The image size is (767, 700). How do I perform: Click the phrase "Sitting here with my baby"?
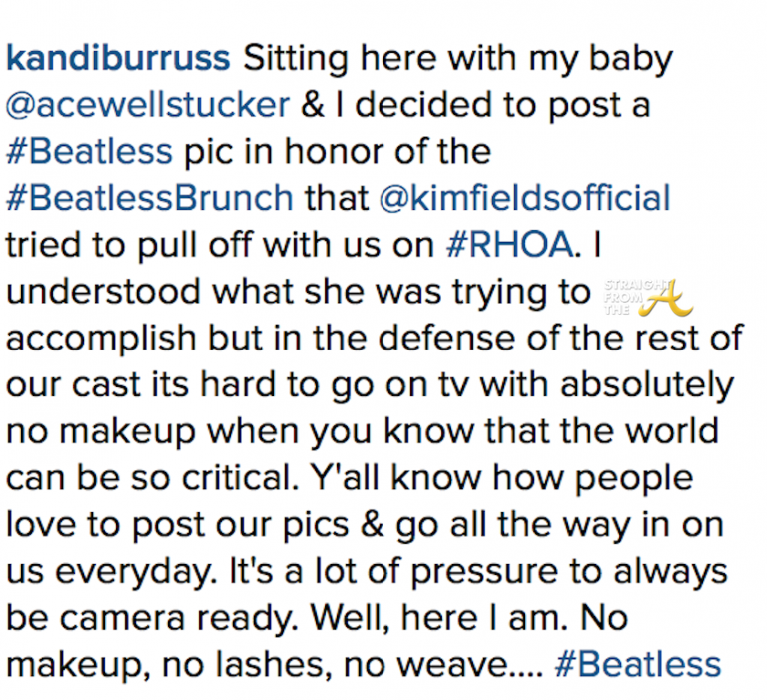pyautogui.click(x=455, y=59)
